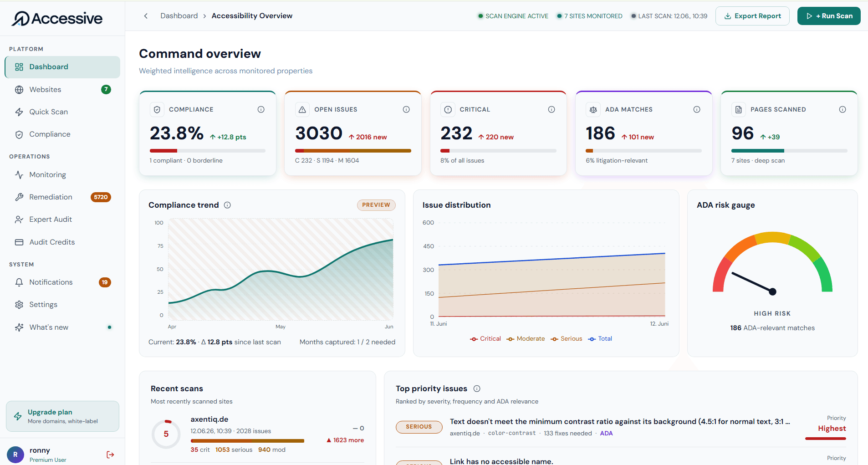Viewport: 868px width, 465px height.
Task: Click the Run Scan button
Action: (829, 16)
